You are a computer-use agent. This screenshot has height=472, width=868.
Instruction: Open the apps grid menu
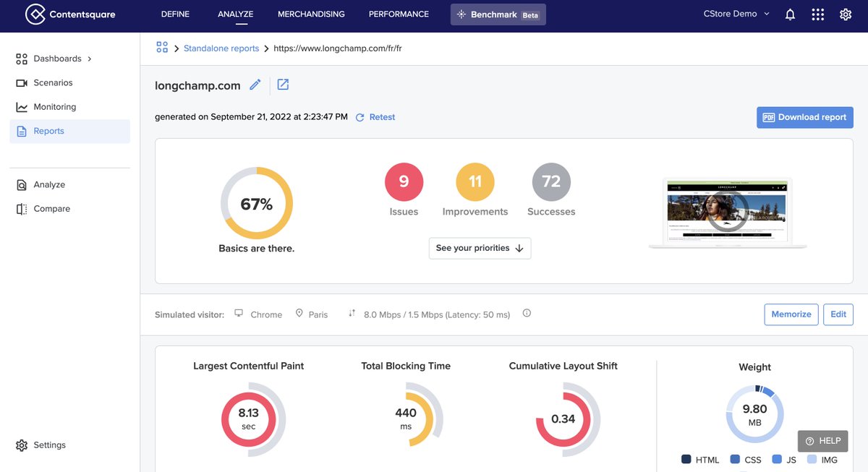[x=818, y=14]
